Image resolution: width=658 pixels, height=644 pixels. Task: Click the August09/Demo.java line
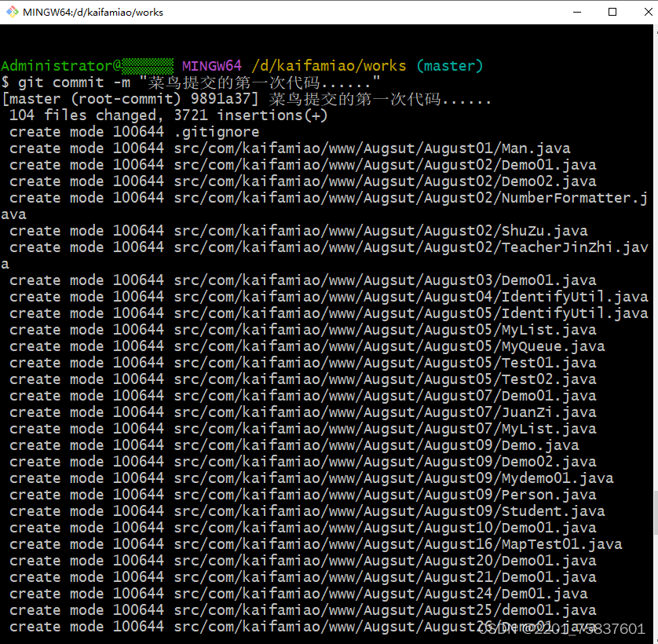294,445
